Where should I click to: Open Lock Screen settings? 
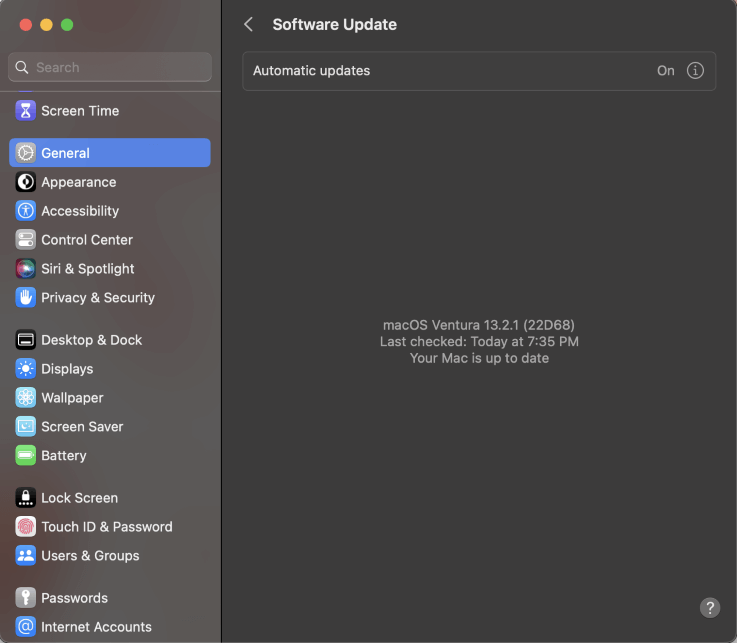79,498
